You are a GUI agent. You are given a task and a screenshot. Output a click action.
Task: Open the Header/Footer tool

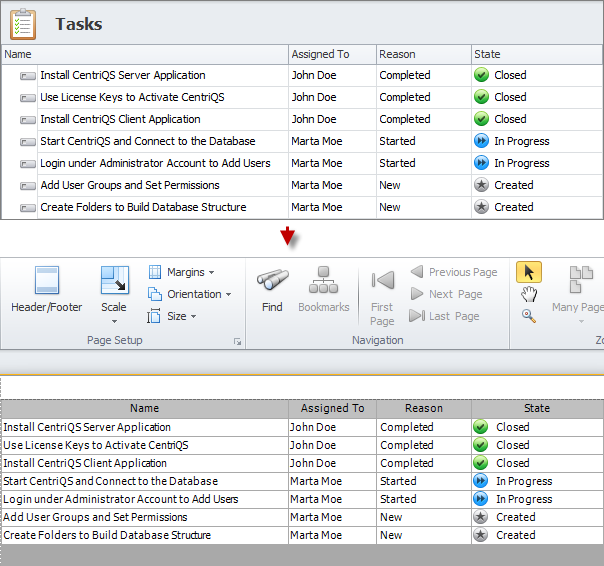47,289
